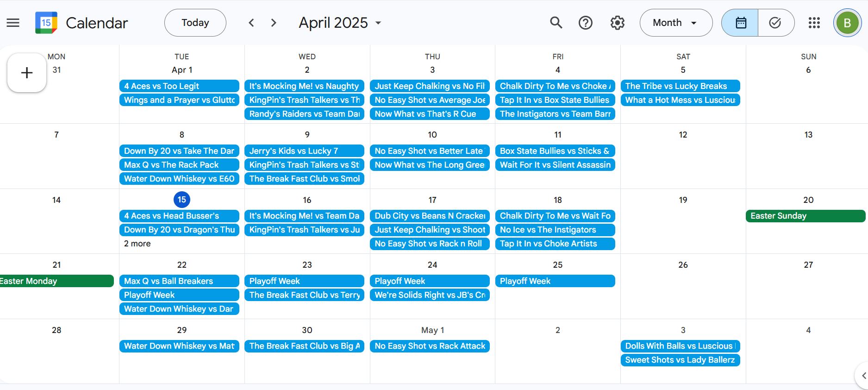The width and height of the screenshot is (868, 390).
Task: Switch to Calendar view toggle
Action: [740, 23]
